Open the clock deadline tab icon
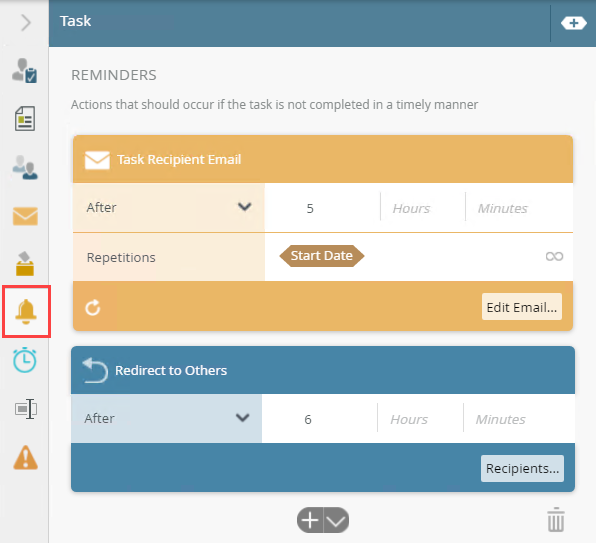Screen dimensions: 596x543 tap(25, 359)
